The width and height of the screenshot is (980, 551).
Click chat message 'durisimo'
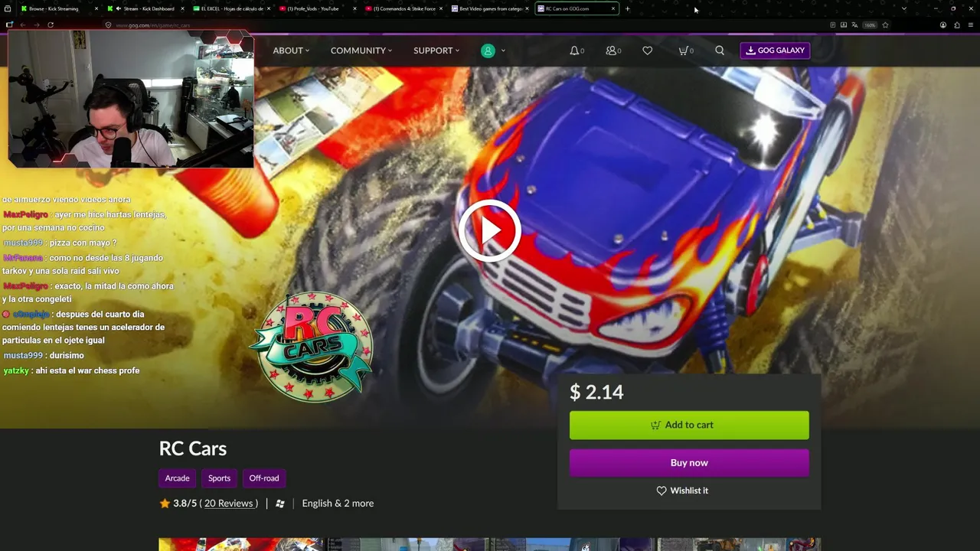pos(67,356)
